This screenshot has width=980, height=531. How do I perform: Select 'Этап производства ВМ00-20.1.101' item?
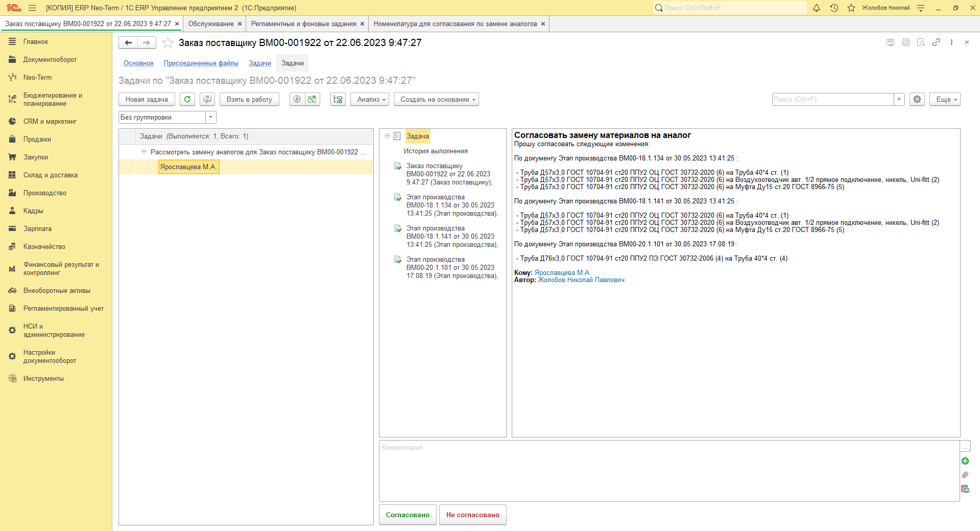[x=452, y=268]
